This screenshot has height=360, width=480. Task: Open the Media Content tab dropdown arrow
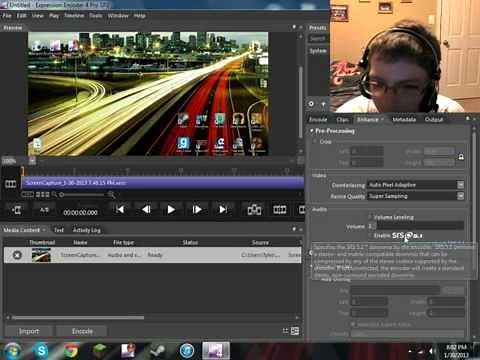(44, 230)
